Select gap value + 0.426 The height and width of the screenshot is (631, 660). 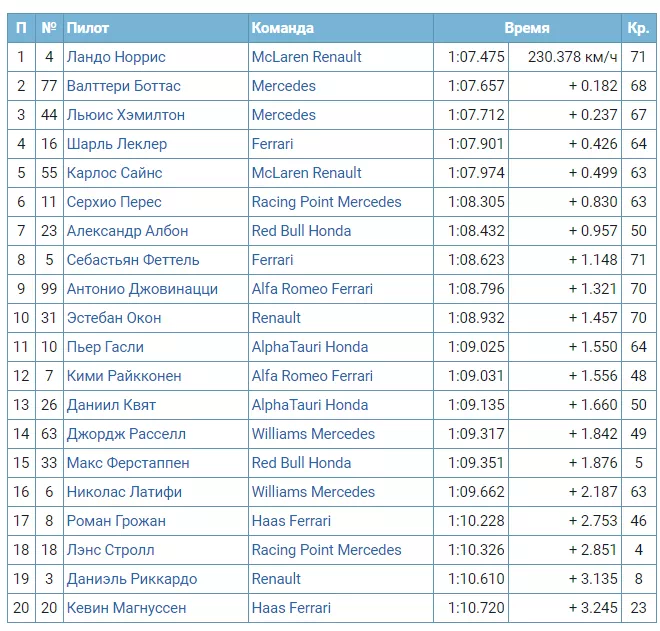(593, 144)
